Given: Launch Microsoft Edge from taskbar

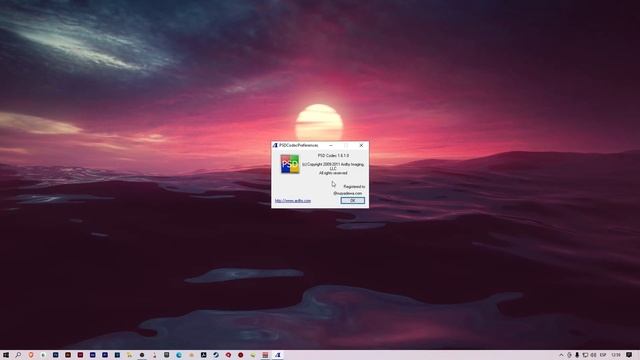Looking at the screenshot, I should 179,355.
